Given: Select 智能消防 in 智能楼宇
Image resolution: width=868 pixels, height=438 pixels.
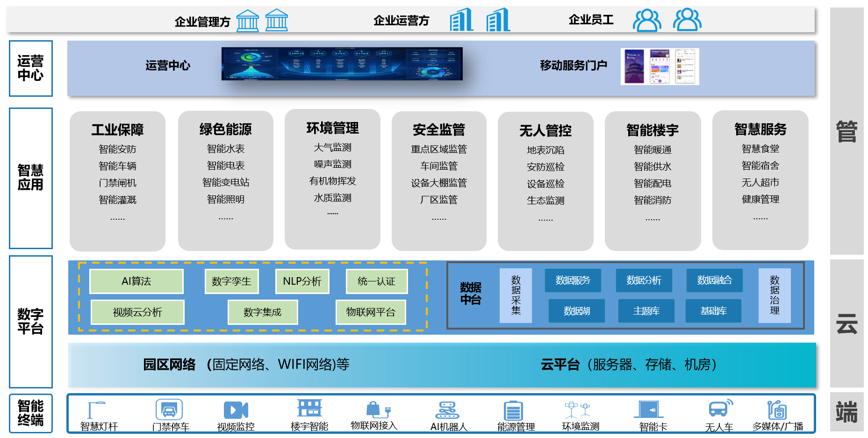Looking at the screenshot, I should pos(653,200).
